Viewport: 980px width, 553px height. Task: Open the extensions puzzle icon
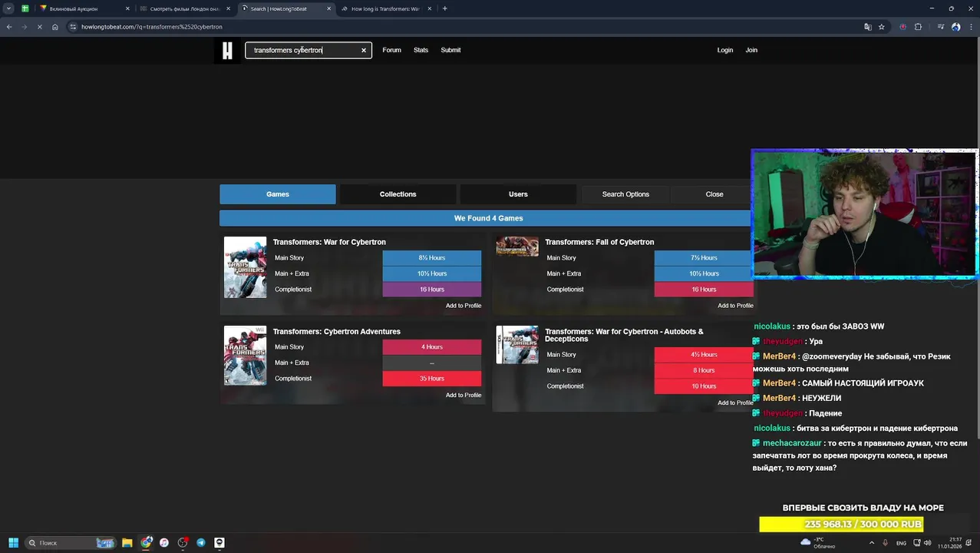click(918, 27)
